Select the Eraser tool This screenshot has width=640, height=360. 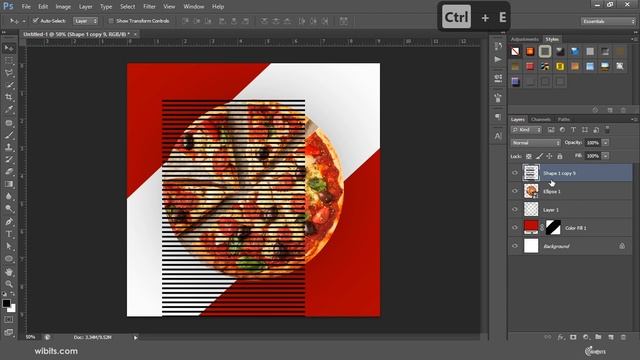[9, 172]
